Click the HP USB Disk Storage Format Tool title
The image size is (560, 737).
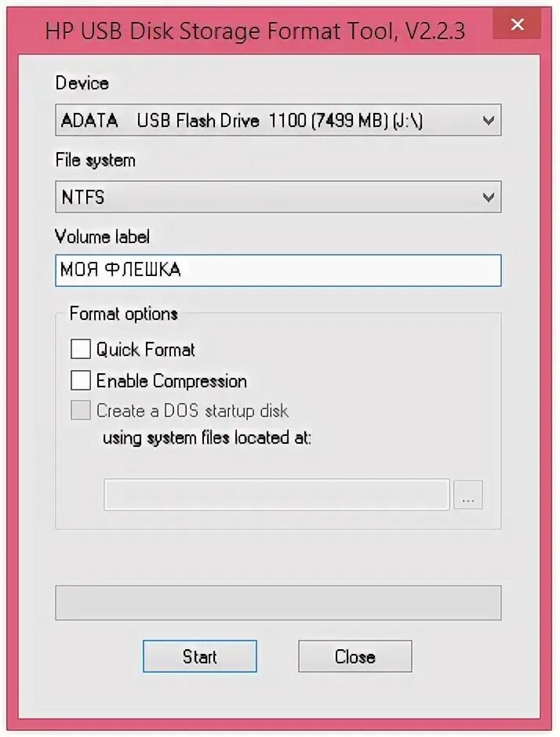pos(256,31)
